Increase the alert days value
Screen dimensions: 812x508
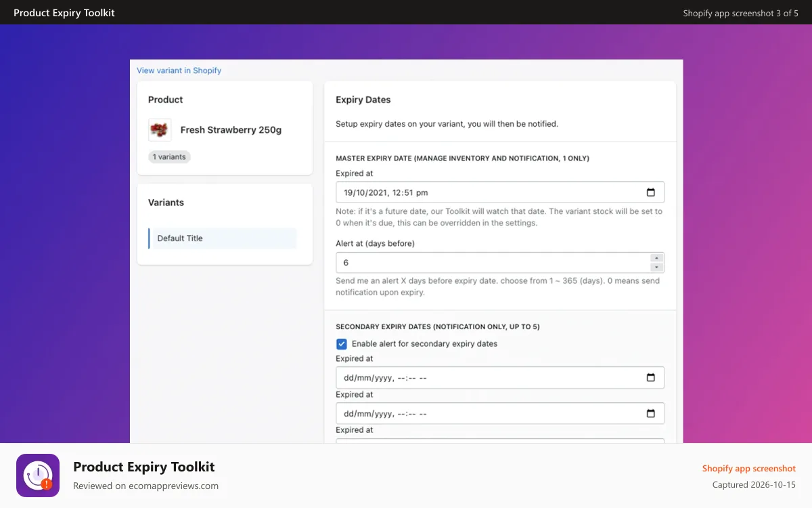pyautogui.click(x=656, y=258)
